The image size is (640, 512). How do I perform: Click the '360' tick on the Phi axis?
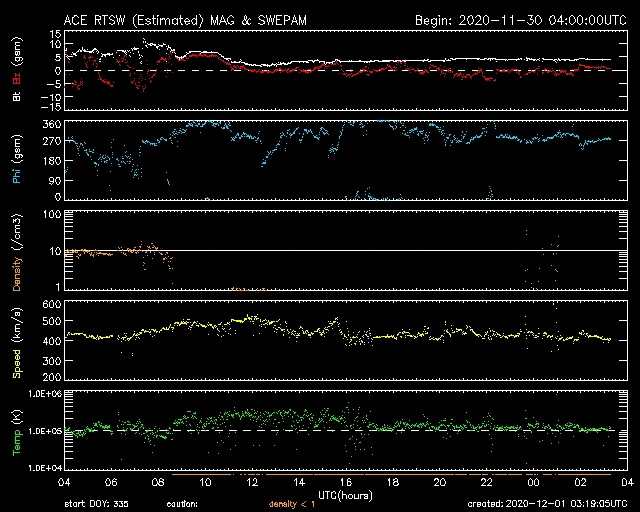[52, 125]
